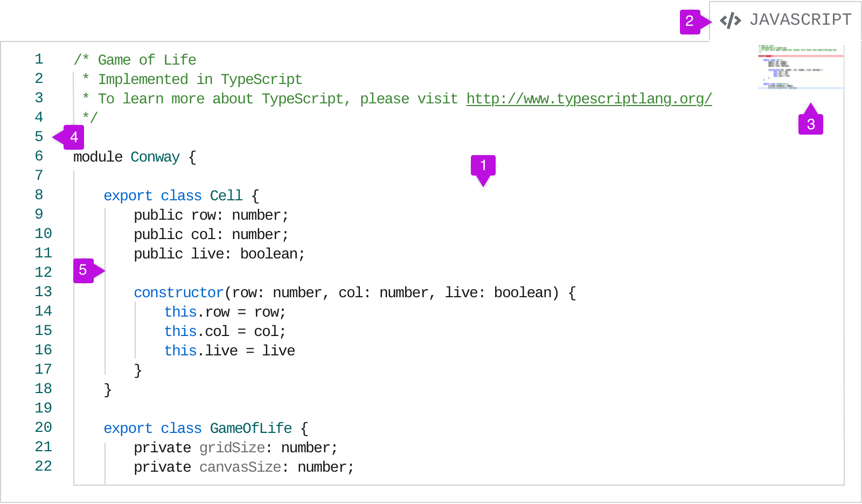Select the JAVASCRIPT language tab label
Screen dimensions: 862x504
[x=800, y=20]
